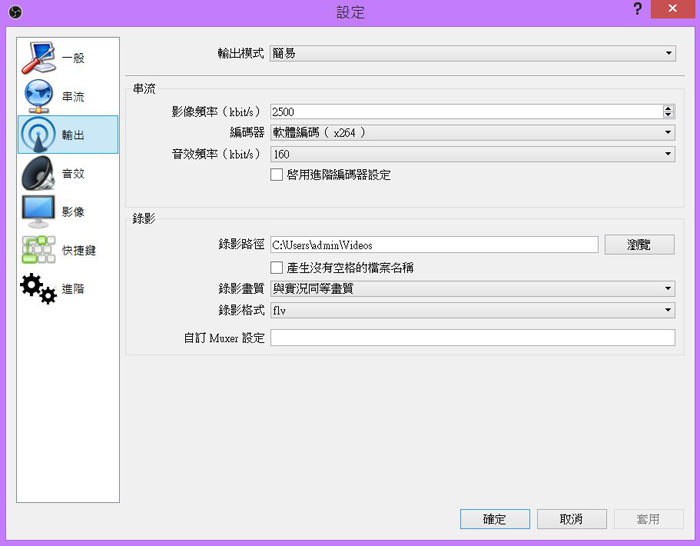
Task: Select the 音效 label in sidebar
Action: point(73,173)
